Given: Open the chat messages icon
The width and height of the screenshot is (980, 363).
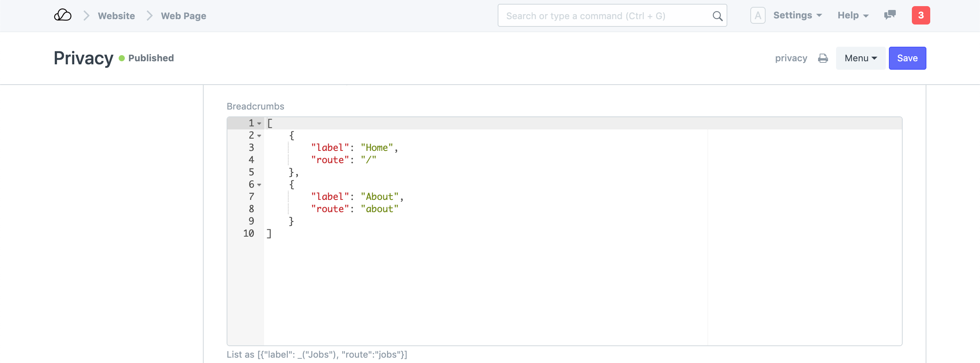Looking at the screenshot, I should tap(890, 15).
